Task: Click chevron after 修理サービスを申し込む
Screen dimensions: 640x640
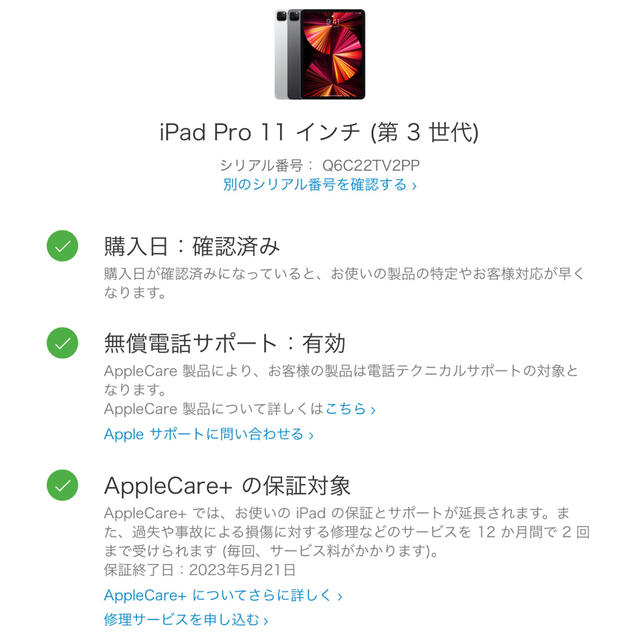Action: tap(266, 621)
